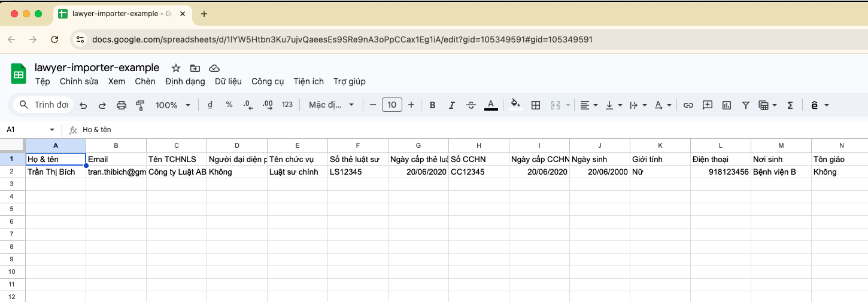Toggle bold formatting
This screenshot has height=302, width=868.
point(432,105)
